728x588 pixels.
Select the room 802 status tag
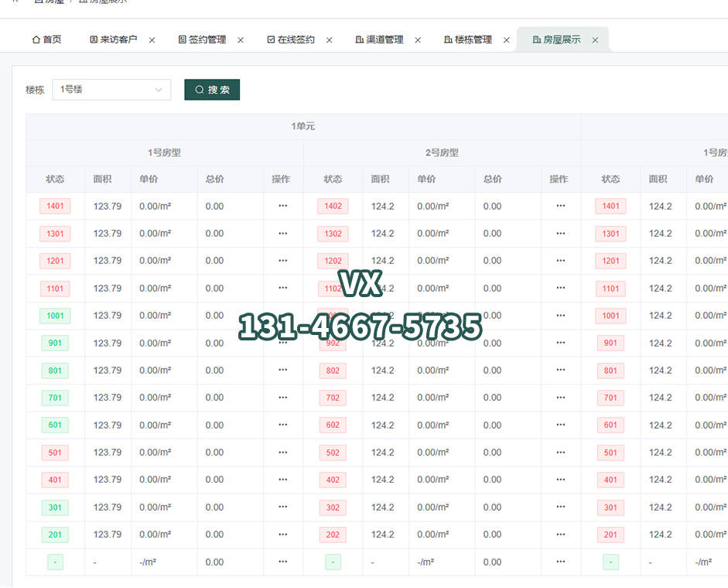(x=333, y=371)
